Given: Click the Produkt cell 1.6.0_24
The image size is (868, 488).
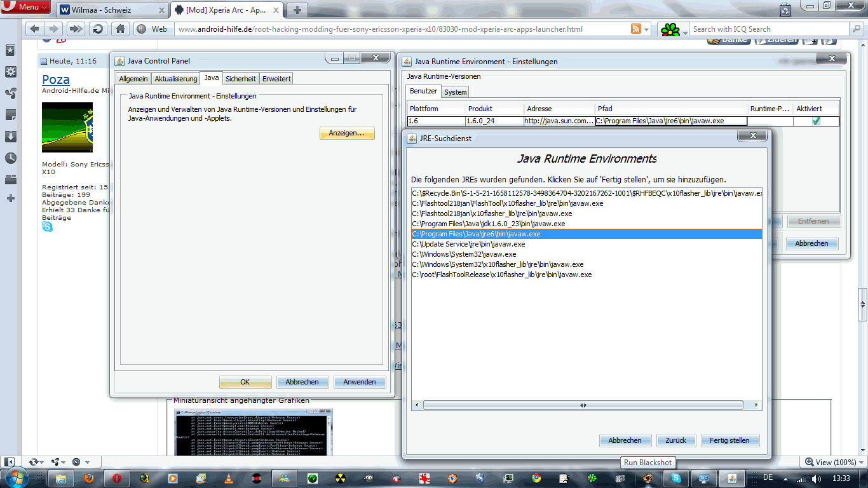Looking at the screenshot, I should point(494,121).
